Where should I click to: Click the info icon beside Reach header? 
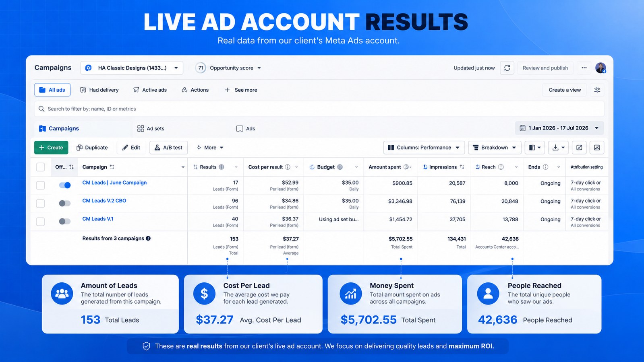(501, 167)
